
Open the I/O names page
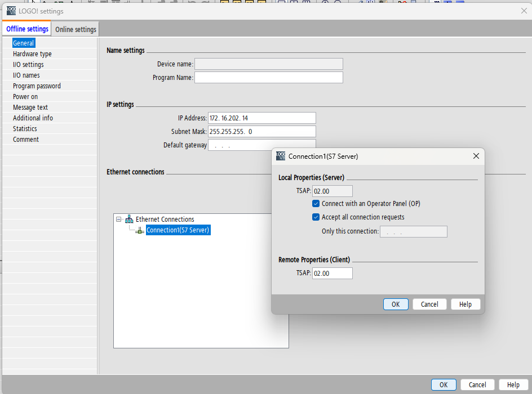(x=26, y=75)
